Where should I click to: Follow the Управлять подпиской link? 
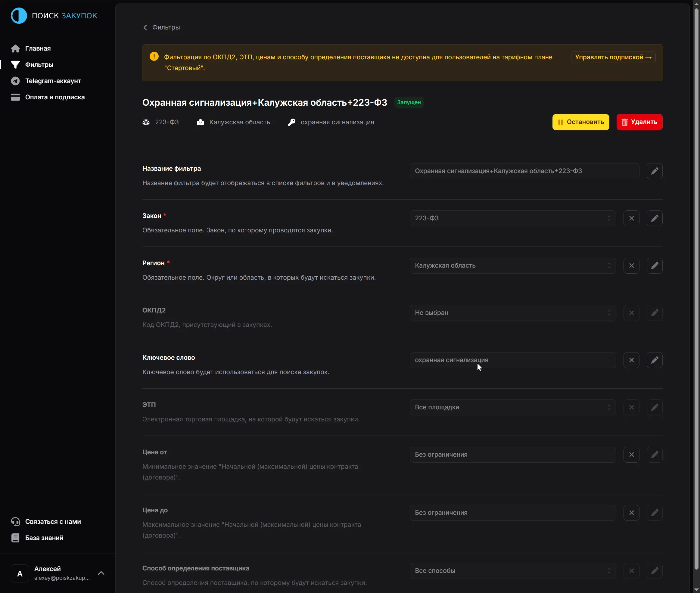(613, 57)
